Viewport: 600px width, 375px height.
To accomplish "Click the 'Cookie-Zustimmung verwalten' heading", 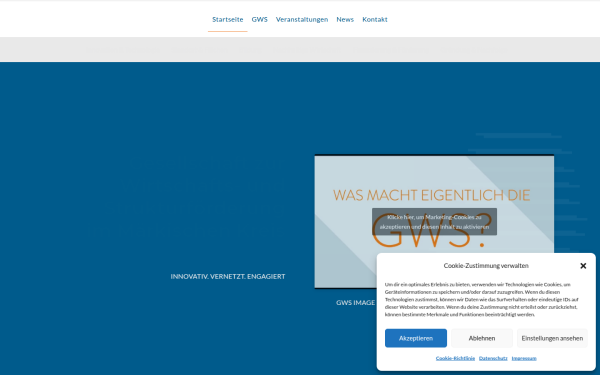I will coord(486,266).
